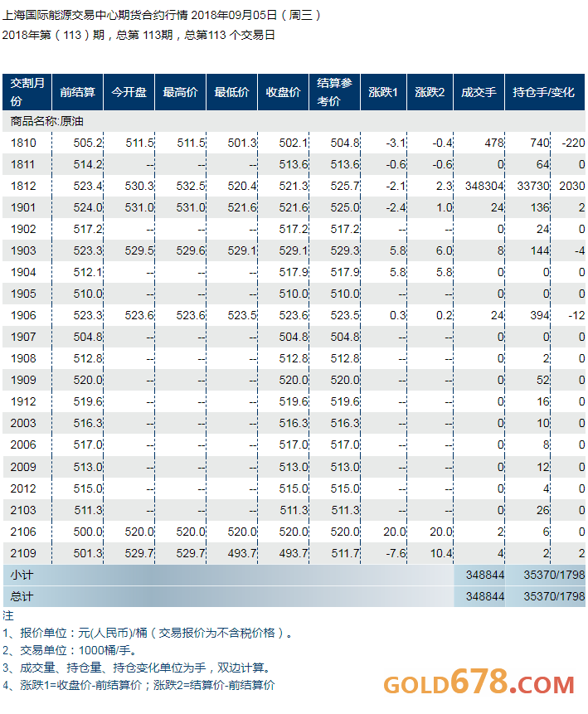Screen dimensions: 588x714
Task: Click the -220 position change for 1810
Action: [x=573, y=143]
